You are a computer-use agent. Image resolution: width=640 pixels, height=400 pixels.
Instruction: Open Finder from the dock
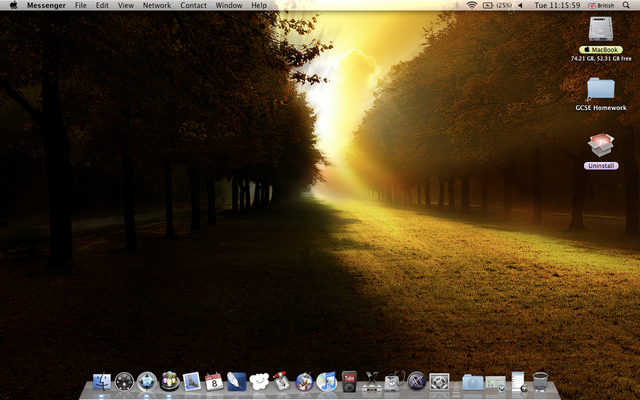pyautogui.click(x=101, y=381)
